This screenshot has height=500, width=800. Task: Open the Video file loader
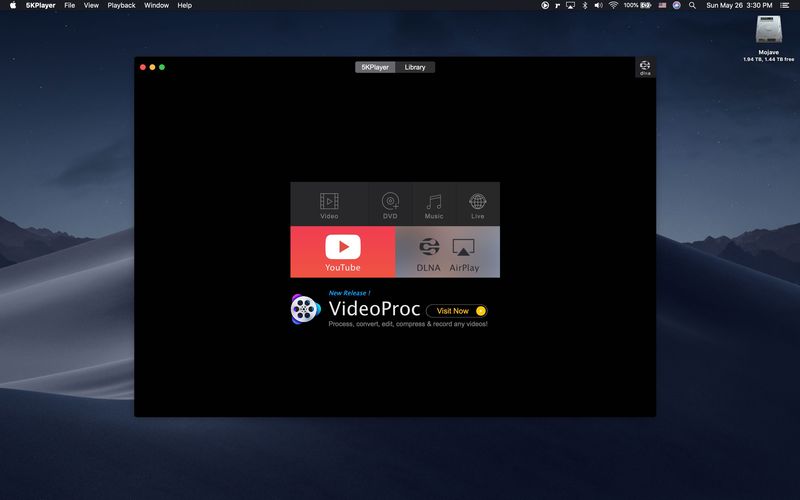coord(329,204)
